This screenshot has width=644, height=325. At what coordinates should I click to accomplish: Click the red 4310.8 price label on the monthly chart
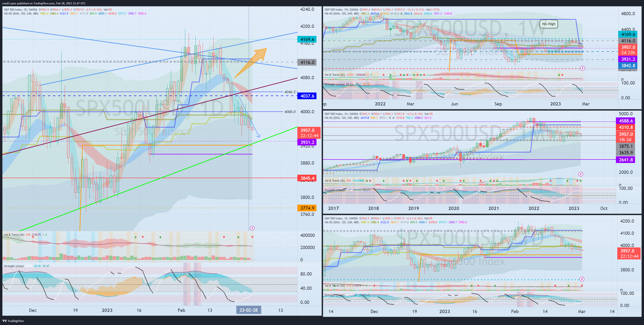pyautogui.click(x=626, y=128)
